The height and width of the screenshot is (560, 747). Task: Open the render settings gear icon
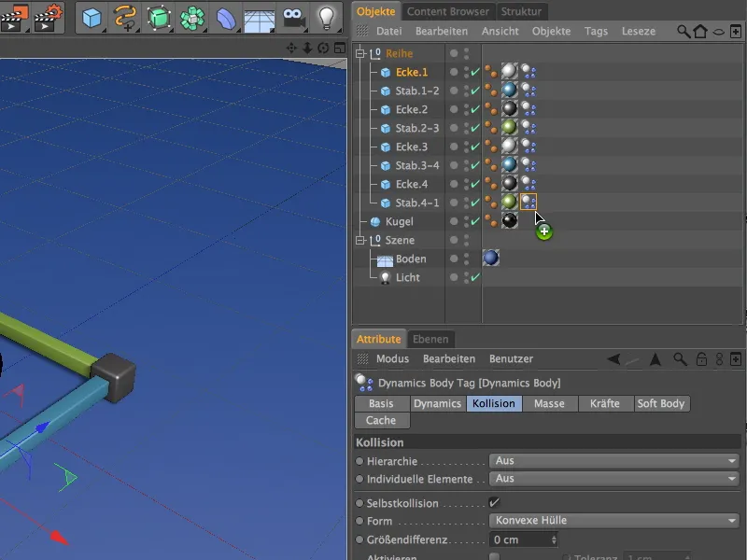point(49,17)
